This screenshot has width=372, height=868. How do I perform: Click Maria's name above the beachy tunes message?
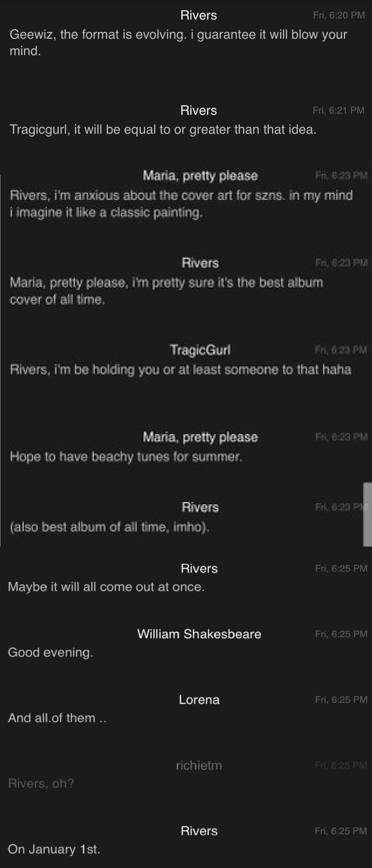pyautogui.click(x=200, y=437)
